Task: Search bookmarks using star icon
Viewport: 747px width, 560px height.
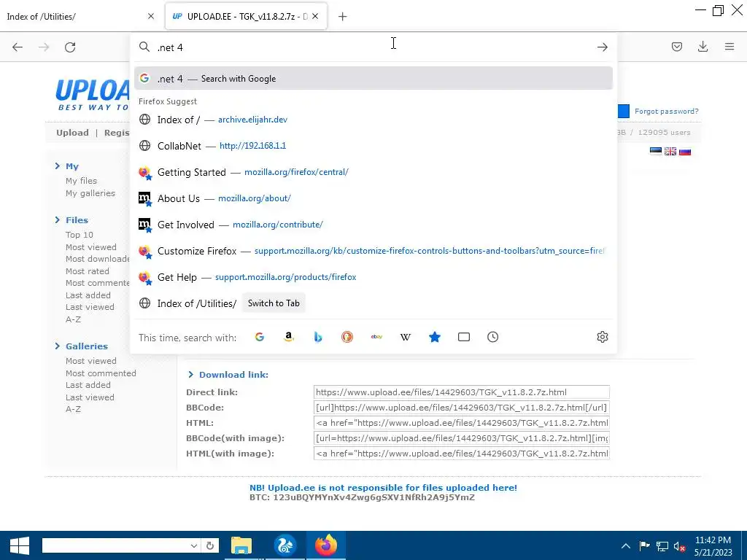Action: pos(435,337)
